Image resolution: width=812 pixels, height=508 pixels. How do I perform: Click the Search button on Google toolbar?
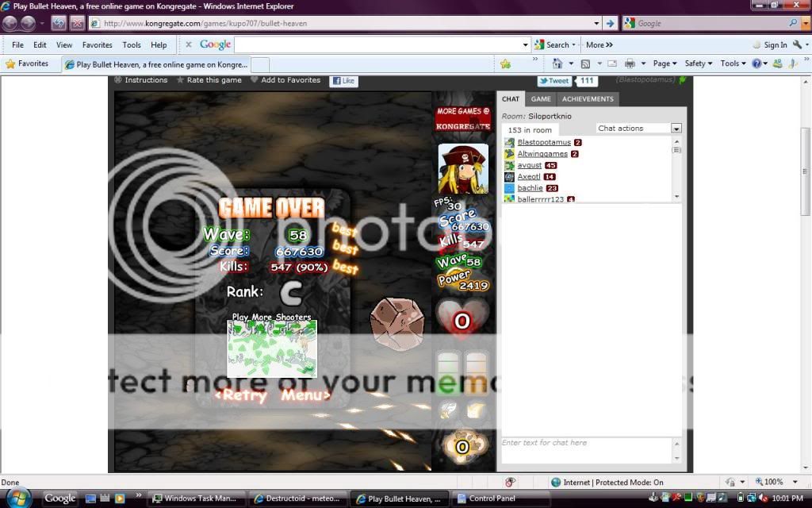pyautogui.click(x=554, y=44)
